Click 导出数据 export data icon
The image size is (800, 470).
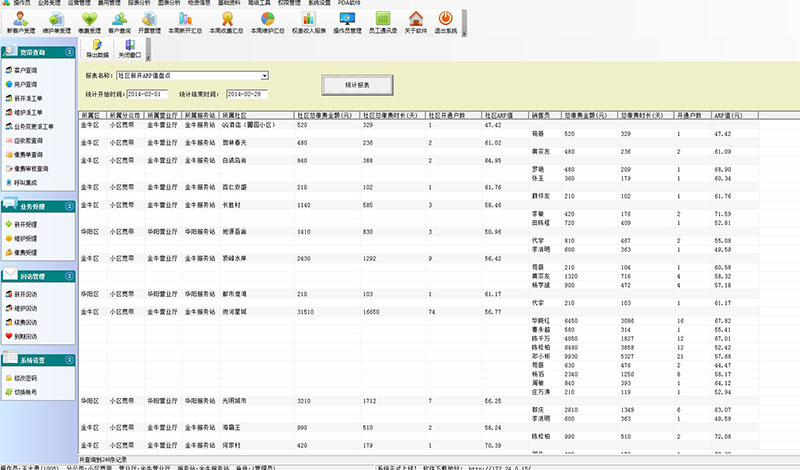[97, 48]
